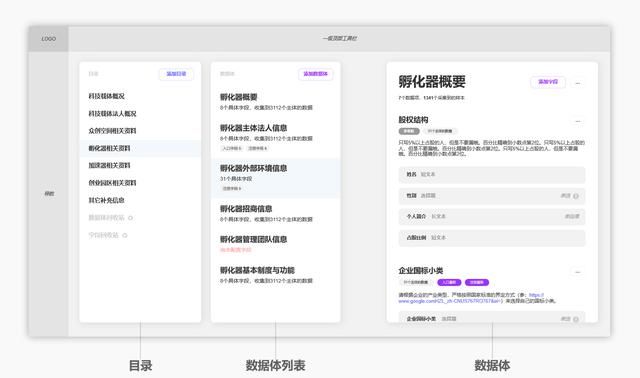Select 创业园区相关资料 in the directory
The image size is (640, 378).
112,183
